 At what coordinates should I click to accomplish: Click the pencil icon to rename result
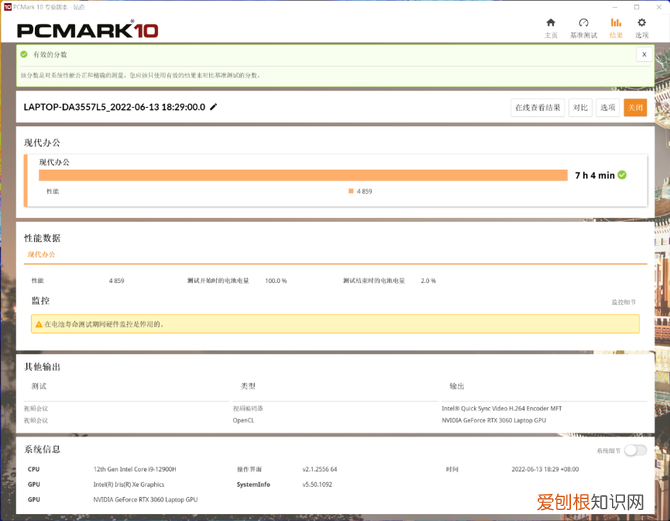(x=213, y=107)
